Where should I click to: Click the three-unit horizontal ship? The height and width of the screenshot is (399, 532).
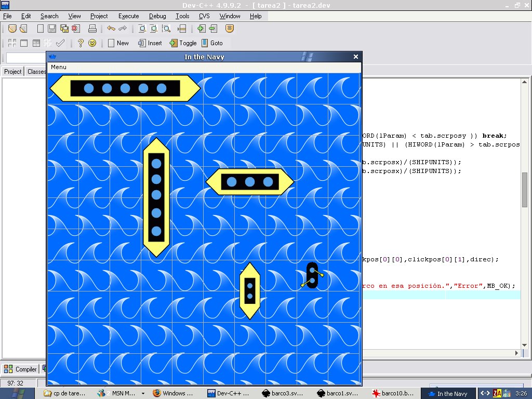pyautogui.click(x=250, y=182)
